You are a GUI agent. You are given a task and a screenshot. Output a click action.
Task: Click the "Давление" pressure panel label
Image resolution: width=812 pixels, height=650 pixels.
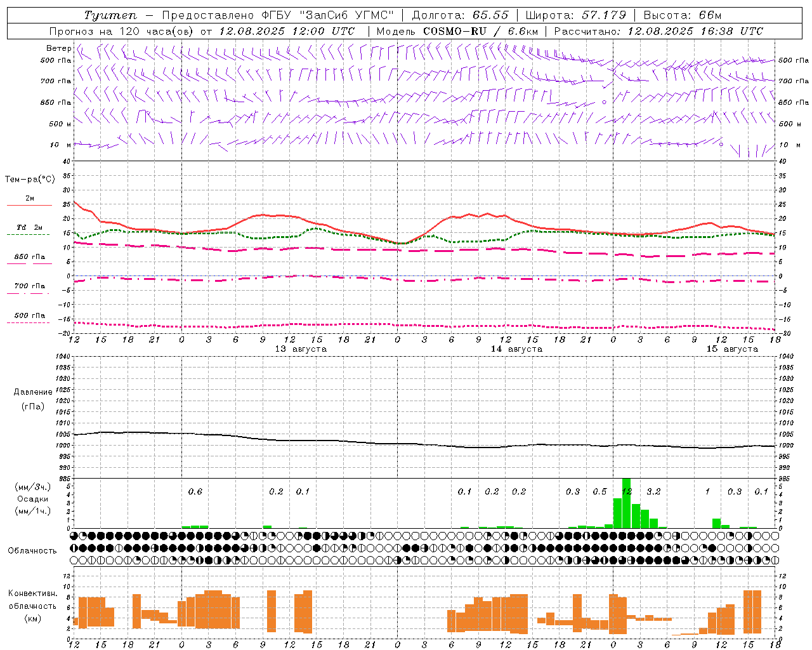tap(33, 392)
